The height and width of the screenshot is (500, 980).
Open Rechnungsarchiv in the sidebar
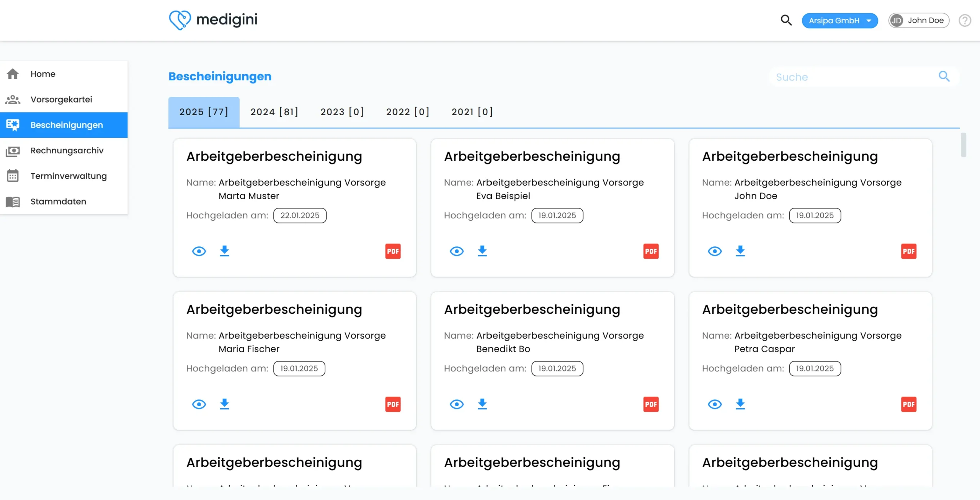64,151
